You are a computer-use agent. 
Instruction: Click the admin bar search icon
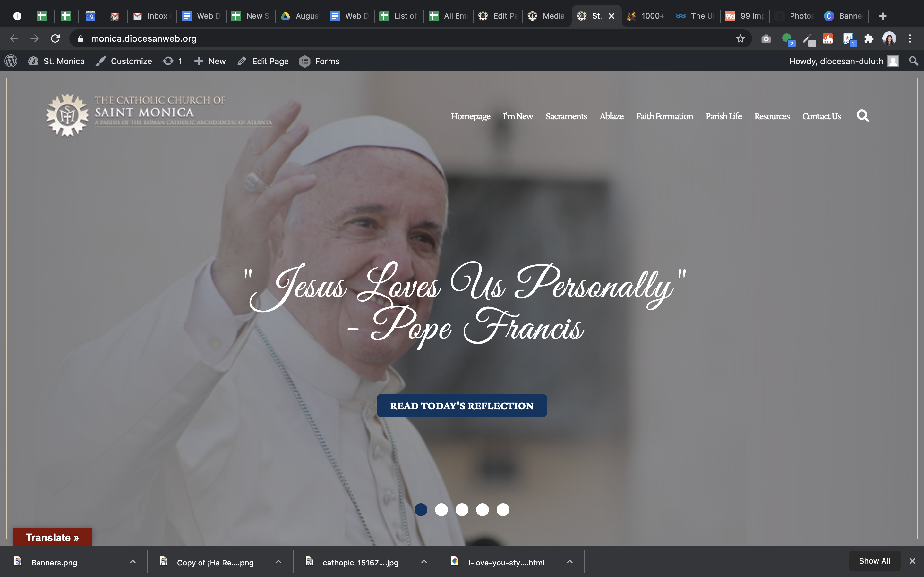coord(913,61)
